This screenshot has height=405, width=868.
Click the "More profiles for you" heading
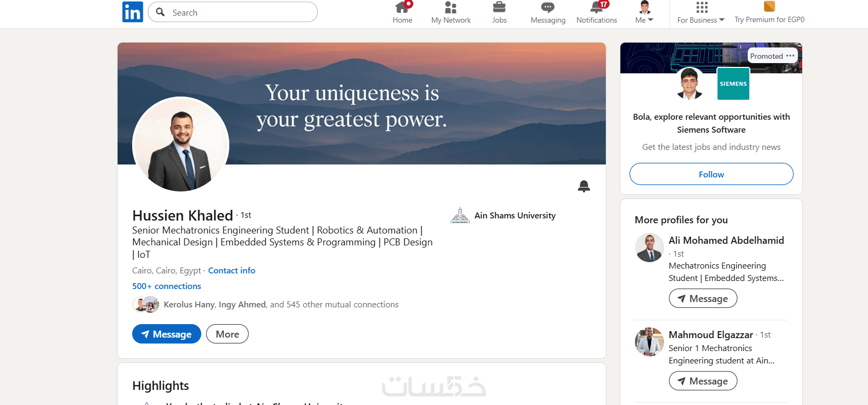(x=681, y=220)
